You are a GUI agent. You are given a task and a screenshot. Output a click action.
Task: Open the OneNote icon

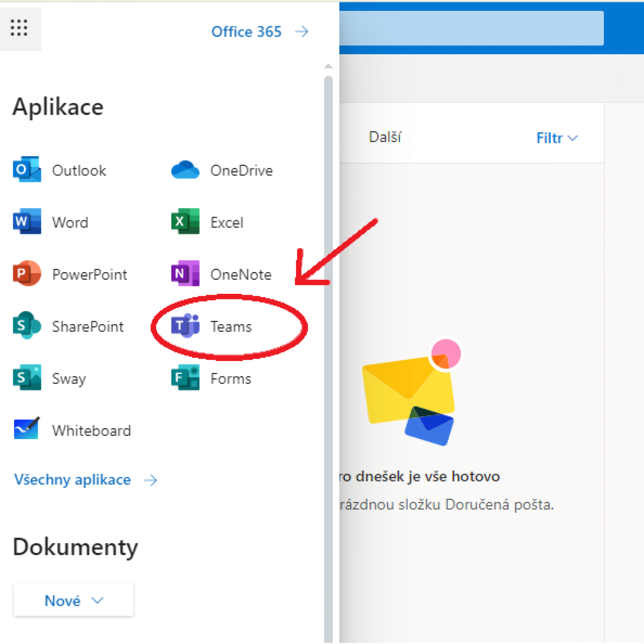click(185, 274)
